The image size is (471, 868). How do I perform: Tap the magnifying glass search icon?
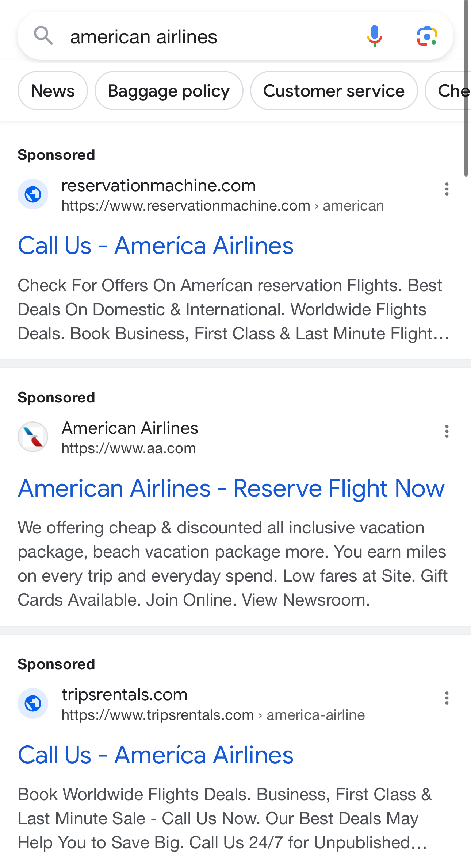coord(43,36)
